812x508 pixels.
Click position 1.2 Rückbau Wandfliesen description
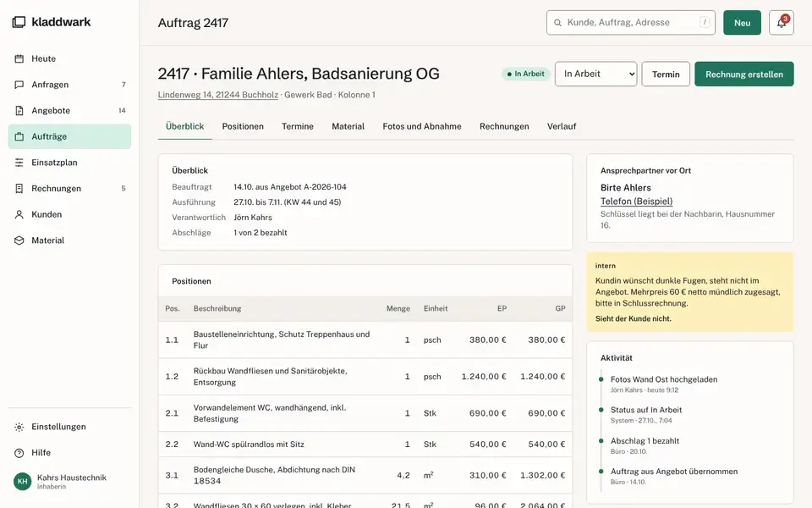point(271,376)
